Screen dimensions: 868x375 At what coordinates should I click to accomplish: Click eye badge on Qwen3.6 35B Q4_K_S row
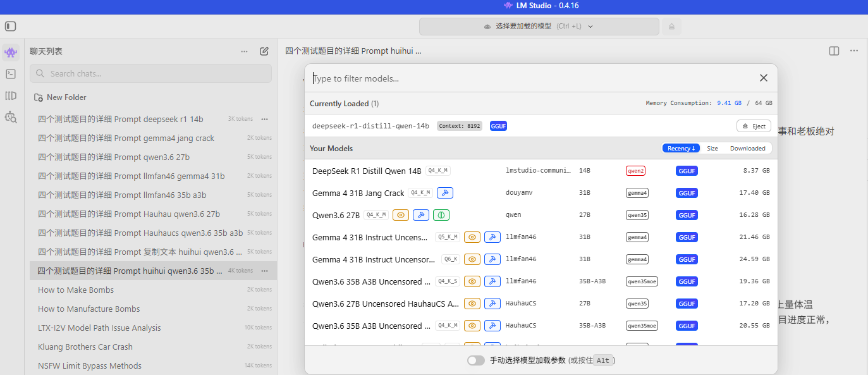(472, 281)
